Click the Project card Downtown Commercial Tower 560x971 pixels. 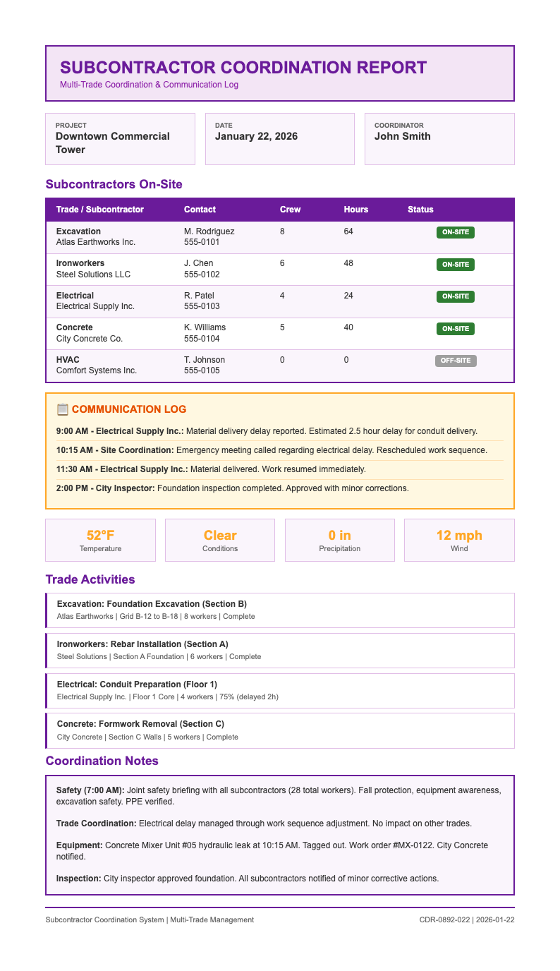[x=120, y=139]
